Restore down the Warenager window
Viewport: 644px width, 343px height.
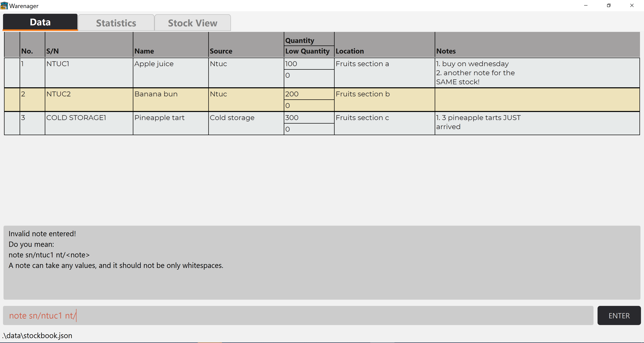click(x=609, y=6)
